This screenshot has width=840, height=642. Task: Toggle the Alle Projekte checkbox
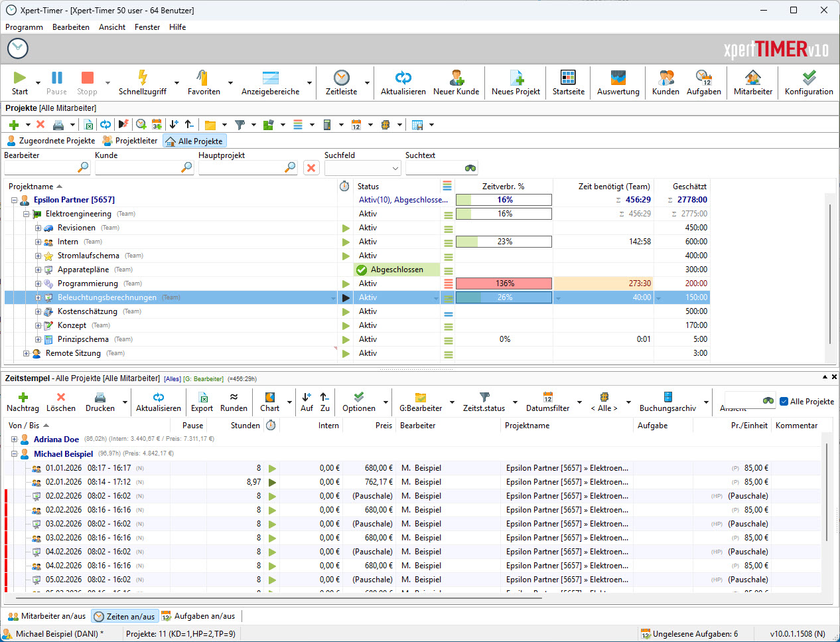[784, 401]
